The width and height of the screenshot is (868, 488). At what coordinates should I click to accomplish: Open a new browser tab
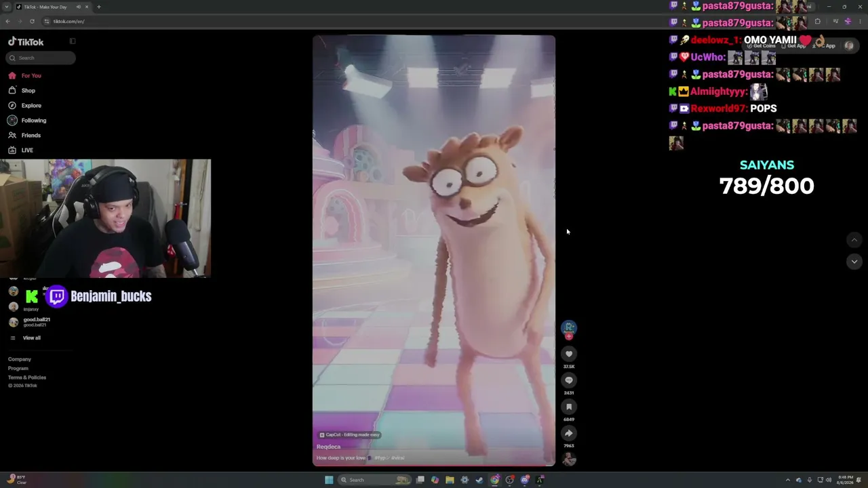[99, 7]
